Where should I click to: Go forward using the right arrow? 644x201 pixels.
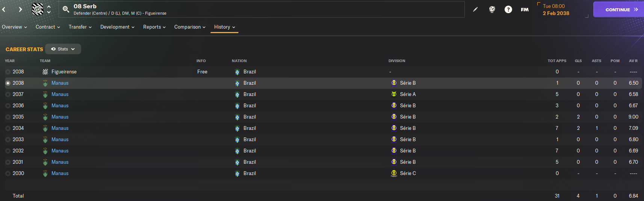tap(20, 9)
